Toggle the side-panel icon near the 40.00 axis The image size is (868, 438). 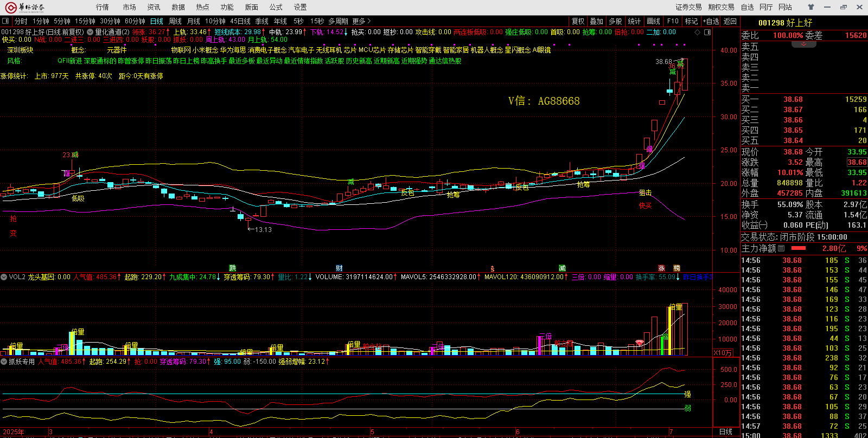click(x=707, y=32)
